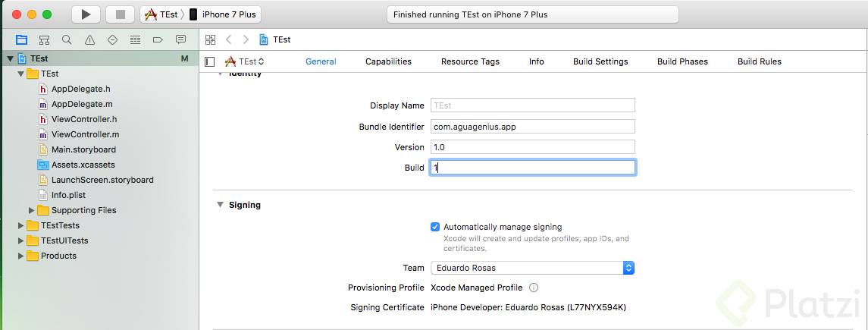Open the Find navigator magnifier
The width and height of the screenshot is (868, 330).
(67, 40)
